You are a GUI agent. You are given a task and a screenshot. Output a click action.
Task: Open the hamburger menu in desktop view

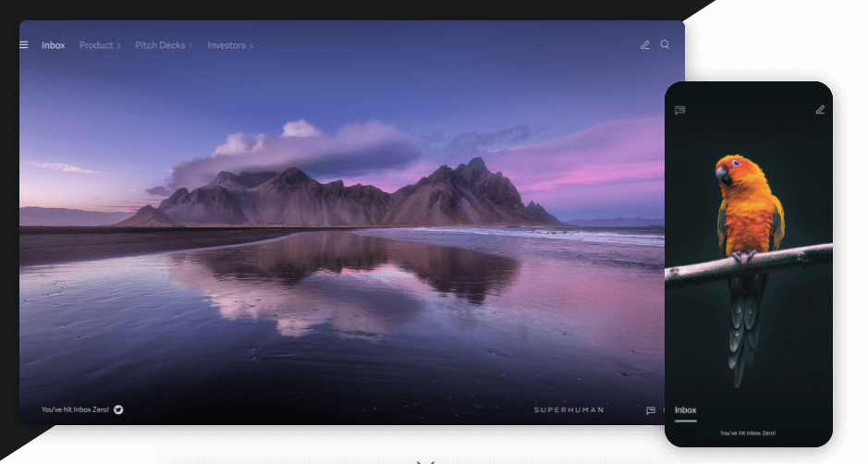coord(24,44)
